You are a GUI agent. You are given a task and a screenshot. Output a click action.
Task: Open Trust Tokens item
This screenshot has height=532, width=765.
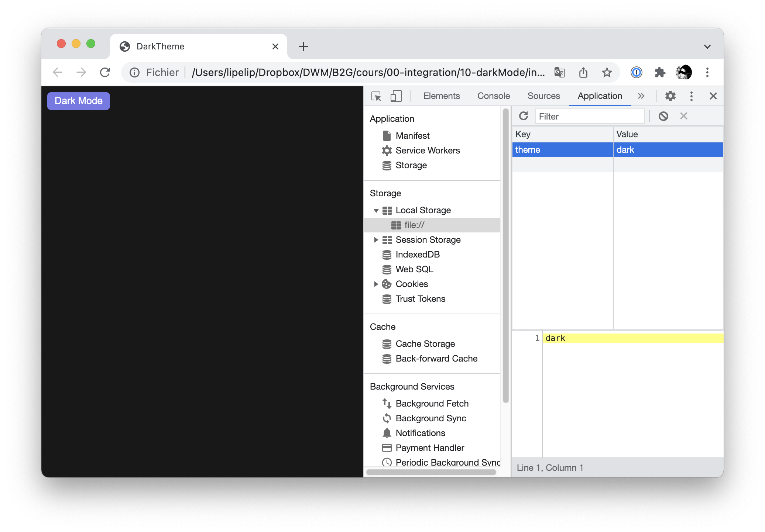[421, 299]
